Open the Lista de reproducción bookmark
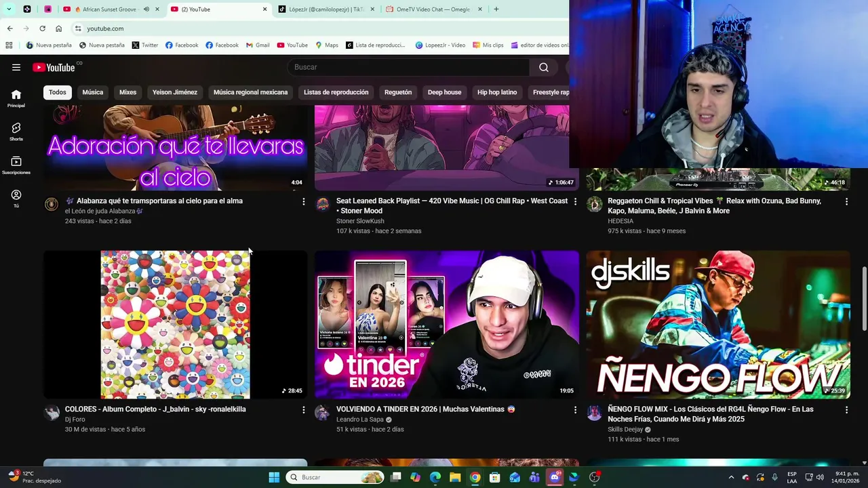This screenshot has width=868, height=488. (375, 45)
